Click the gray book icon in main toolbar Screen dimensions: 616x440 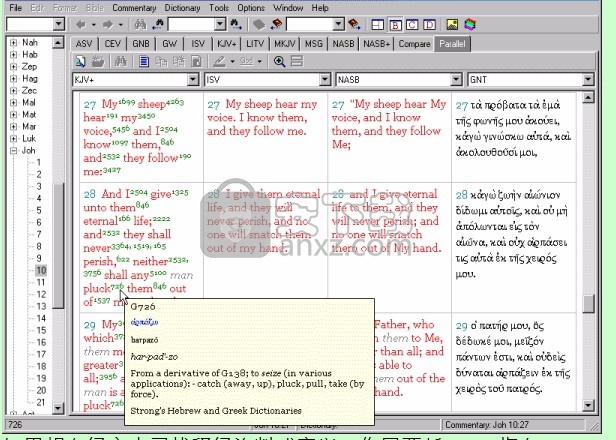point(258,25)
